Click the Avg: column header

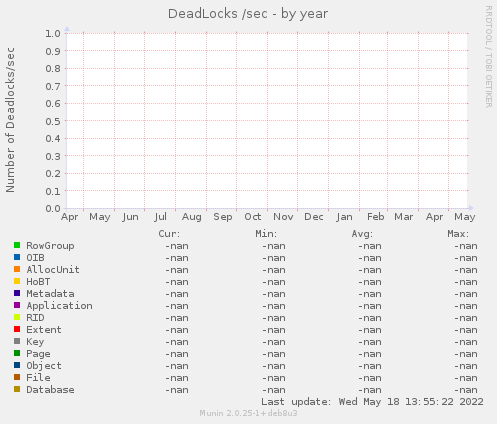pyautogui.click(x=362, y=234)
